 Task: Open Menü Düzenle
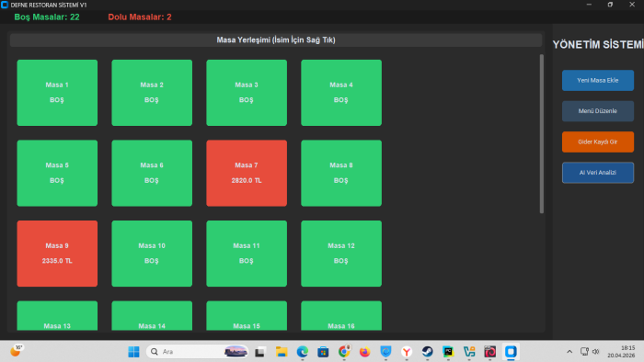(598, 111)
